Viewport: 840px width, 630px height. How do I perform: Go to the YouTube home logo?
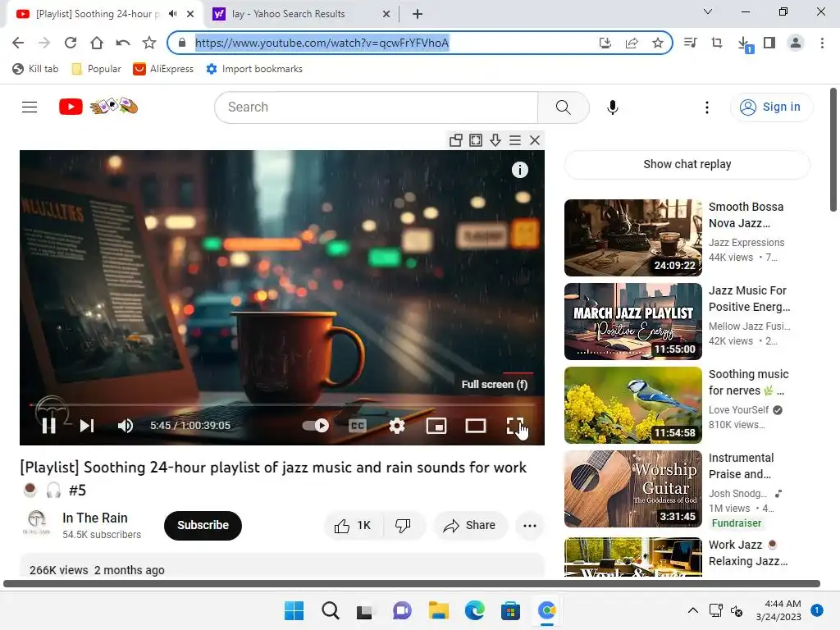tap(98, 107)
